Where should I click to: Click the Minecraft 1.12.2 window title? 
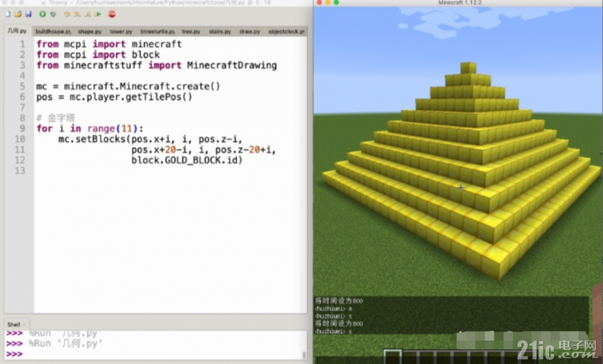point(460,3)
